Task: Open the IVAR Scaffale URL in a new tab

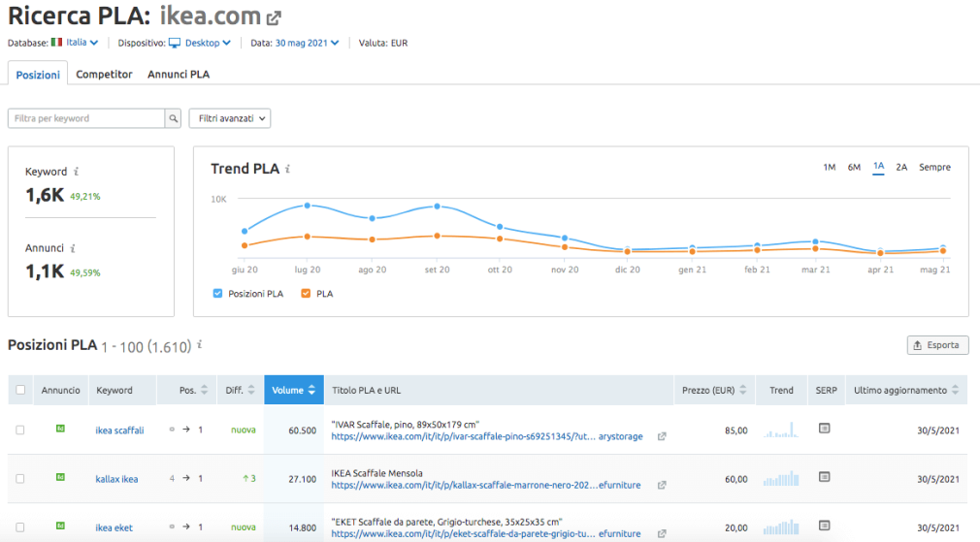Action: point(661,436)
